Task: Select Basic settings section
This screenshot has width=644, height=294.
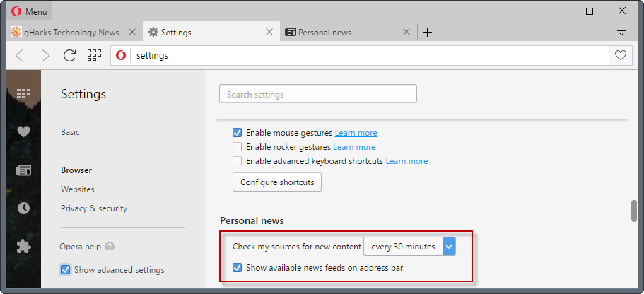Action: (x=70, y=132)
